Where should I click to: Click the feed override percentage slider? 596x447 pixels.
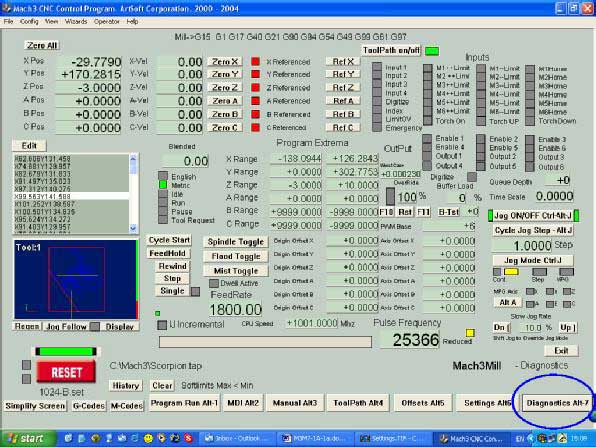pyautogui.click(x=390, y=197)
